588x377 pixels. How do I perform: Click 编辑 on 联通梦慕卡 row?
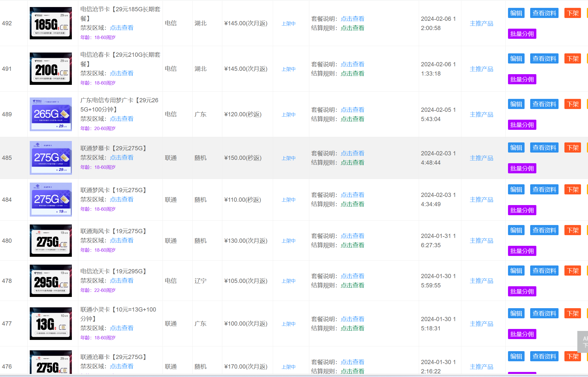[516, 147]
